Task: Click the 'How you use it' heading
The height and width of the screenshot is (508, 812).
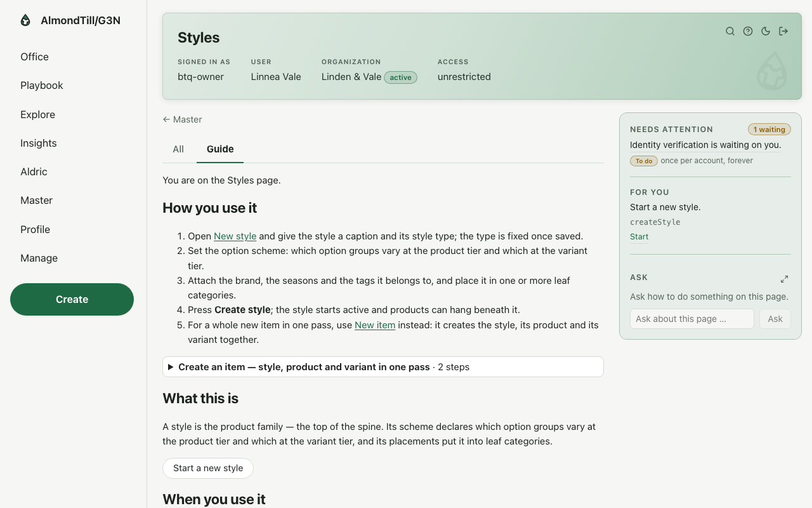Action: click(x=210, y=208)
